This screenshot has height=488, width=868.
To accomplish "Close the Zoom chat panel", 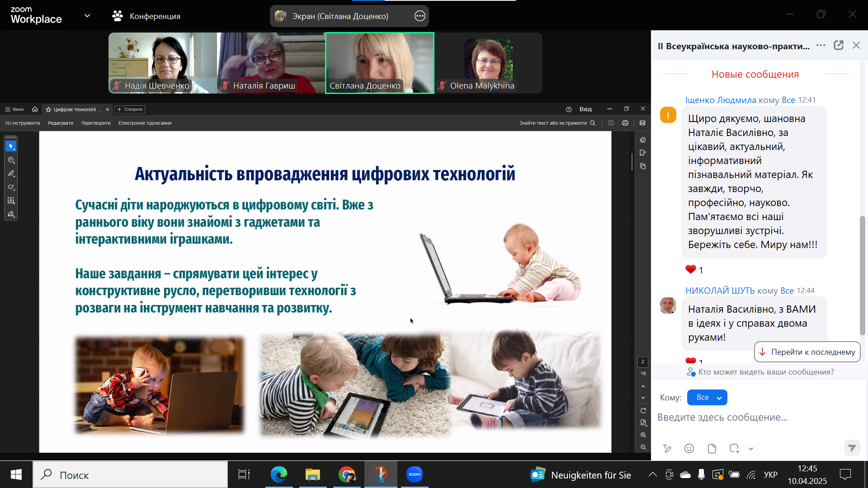I will click(856, 45).
